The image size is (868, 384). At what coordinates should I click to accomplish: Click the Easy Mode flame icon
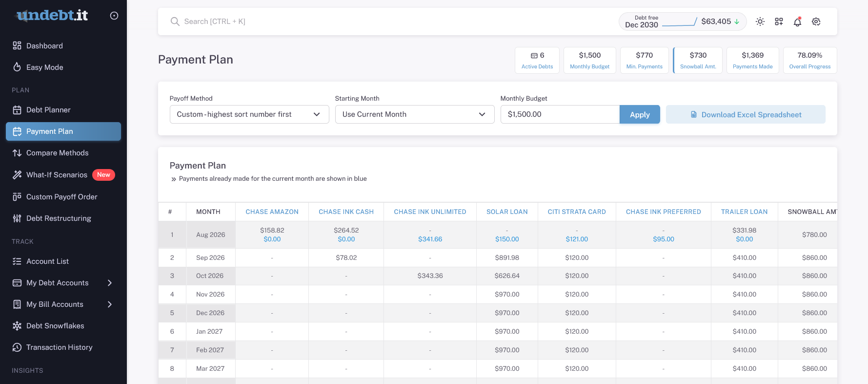click(17, 67)
